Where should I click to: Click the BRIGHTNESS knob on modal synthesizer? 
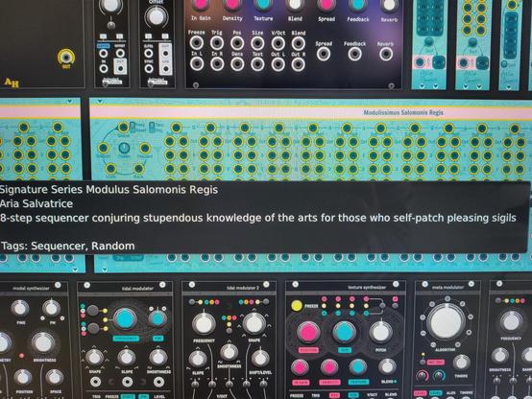point(43,342)
